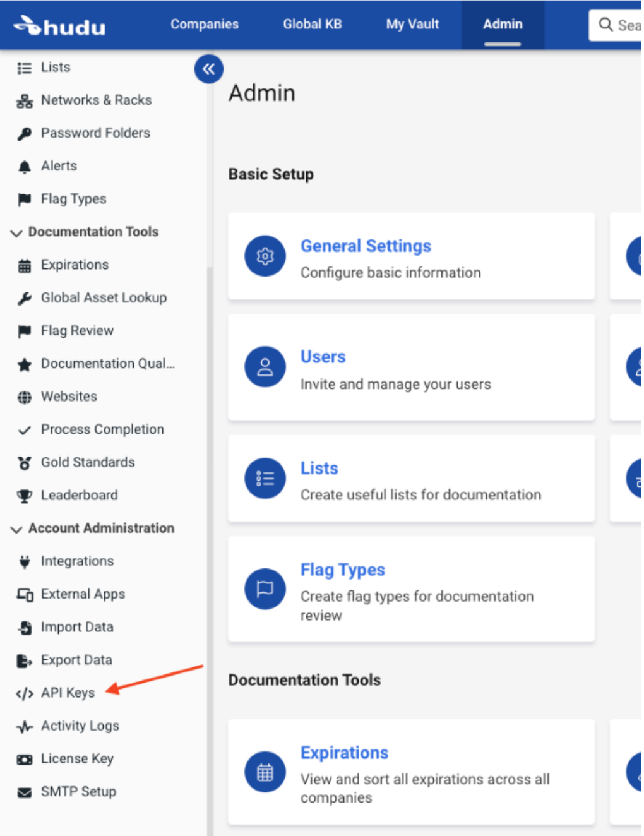
Task: Open the Admin tab
Action: [x=502, y=25]
